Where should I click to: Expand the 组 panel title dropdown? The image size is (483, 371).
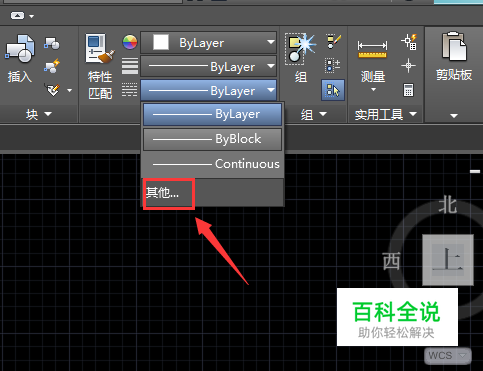coord(314,114)
